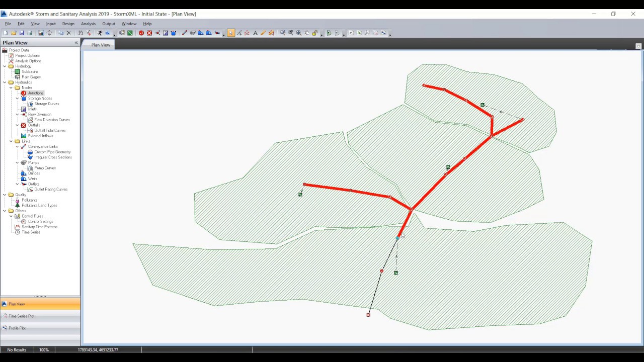Collapse the Control Rules branch
The width and height of the screenshot is (644, 362).
11,216
